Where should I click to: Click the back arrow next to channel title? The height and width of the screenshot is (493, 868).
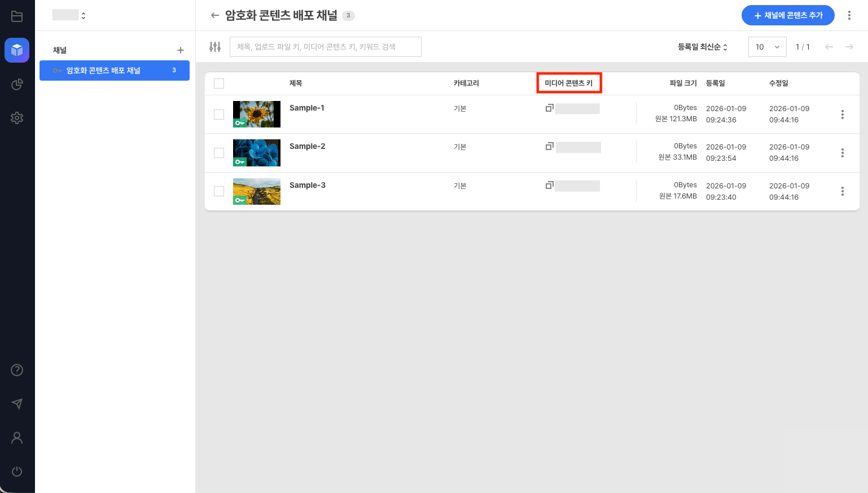pyautogui.click(x=214, y=15)
